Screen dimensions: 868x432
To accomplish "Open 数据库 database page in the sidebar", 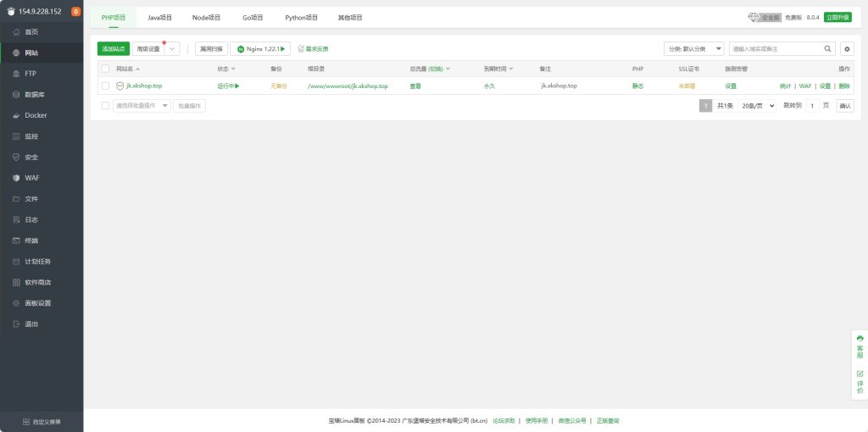I will 42,95.
